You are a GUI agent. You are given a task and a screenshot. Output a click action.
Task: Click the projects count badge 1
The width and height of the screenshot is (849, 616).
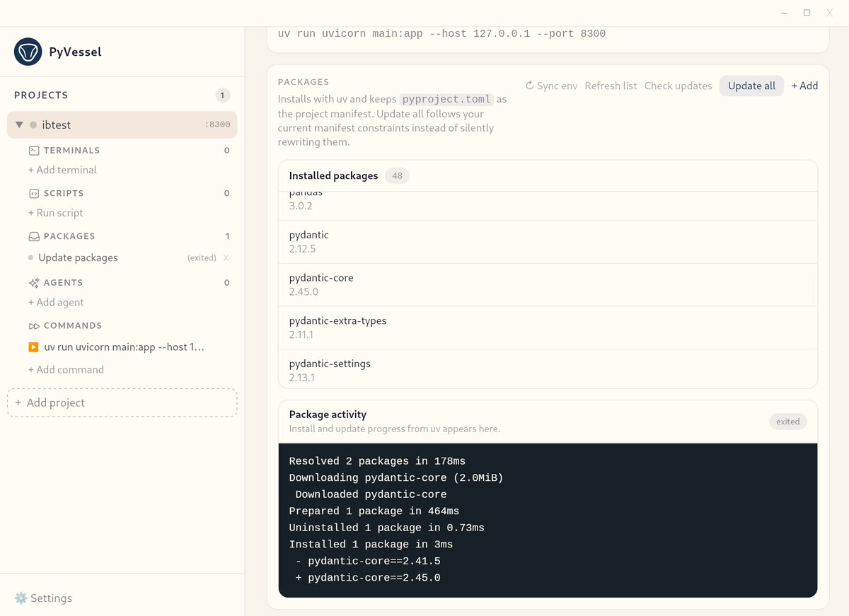(222, 95)
